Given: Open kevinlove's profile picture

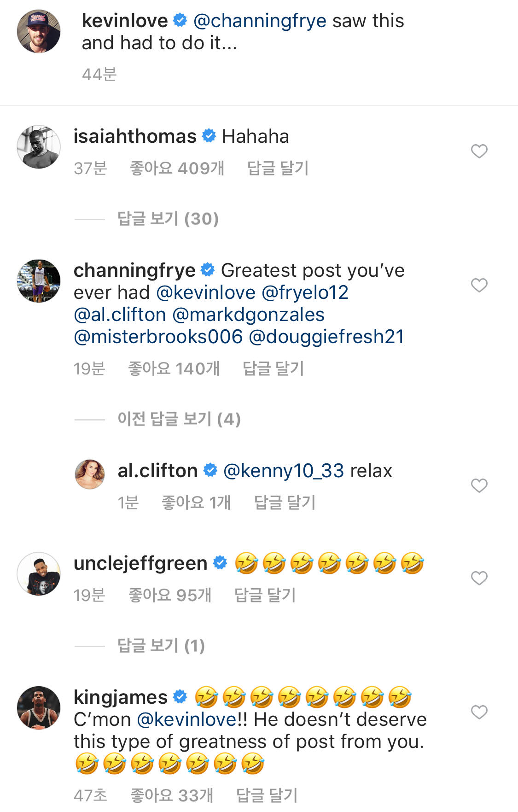Looking at the screenshot, I should click(39, 31).
